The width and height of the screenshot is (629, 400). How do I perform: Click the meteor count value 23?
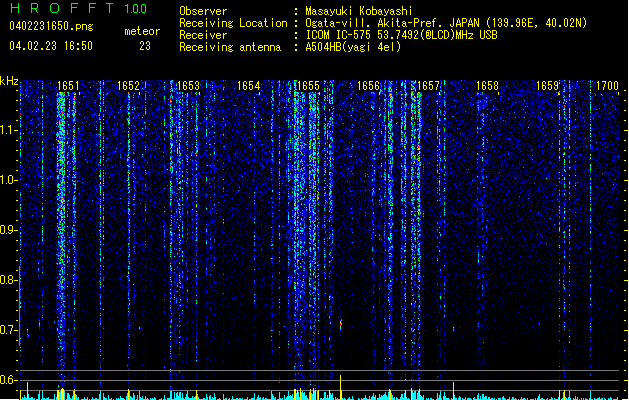[145, 46]
